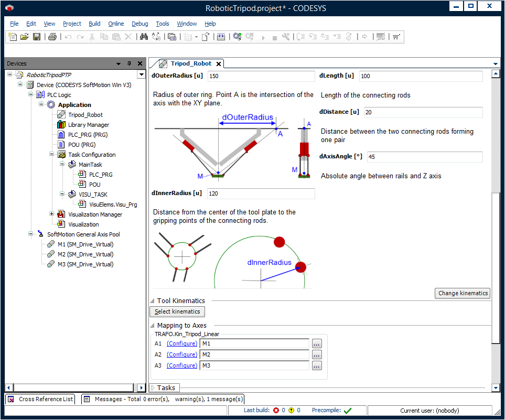505x420 pixels.
Task: Expand the Visualization Manager tree node
Action: (52, 214)
